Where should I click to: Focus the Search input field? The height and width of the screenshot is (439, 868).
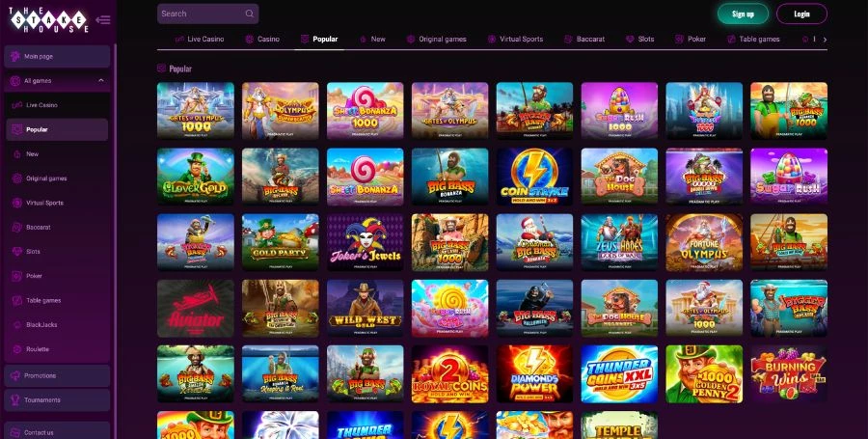(x=207, y=14)
